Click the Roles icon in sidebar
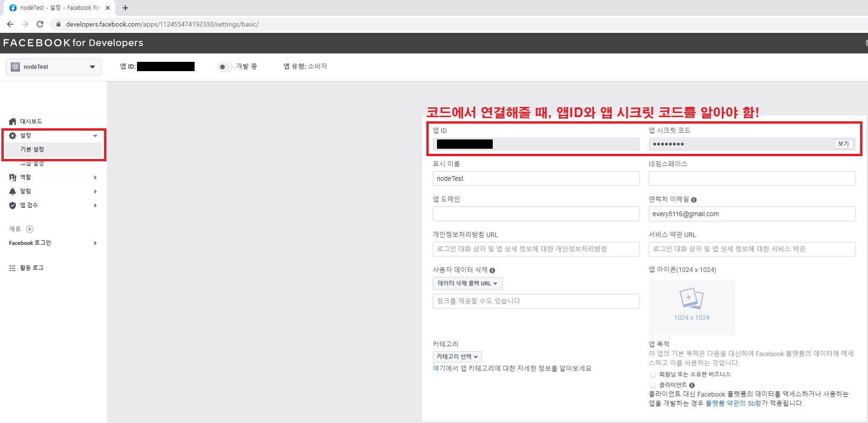Image resolution: width=868 pixels, height=423 pixels. (13, 178)
